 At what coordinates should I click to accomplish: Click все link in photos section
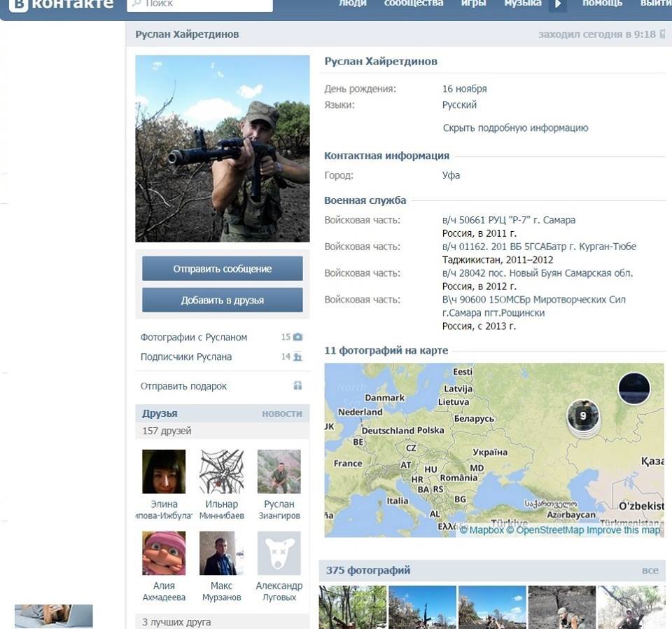tap(650, 570)
